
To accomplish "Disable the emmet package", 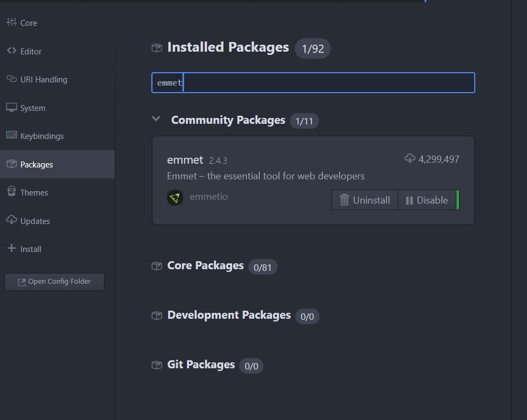I will (427, 200).
